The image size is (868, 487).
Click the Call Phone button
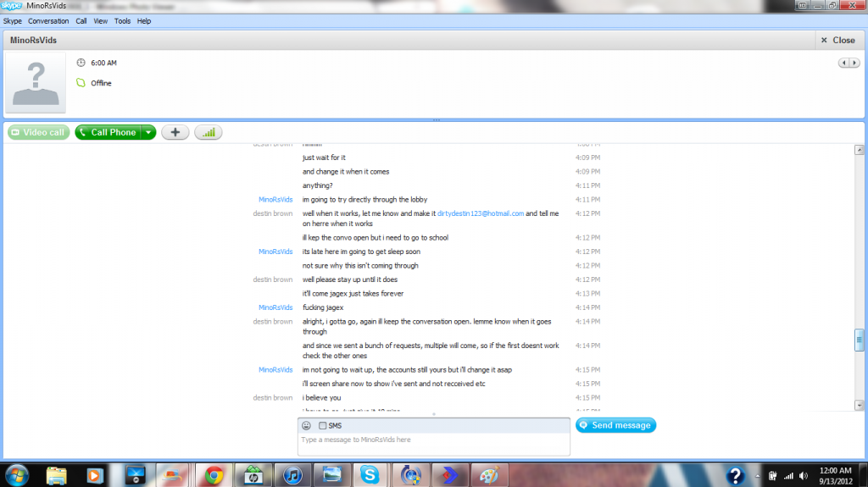click(x=108, y=132)
